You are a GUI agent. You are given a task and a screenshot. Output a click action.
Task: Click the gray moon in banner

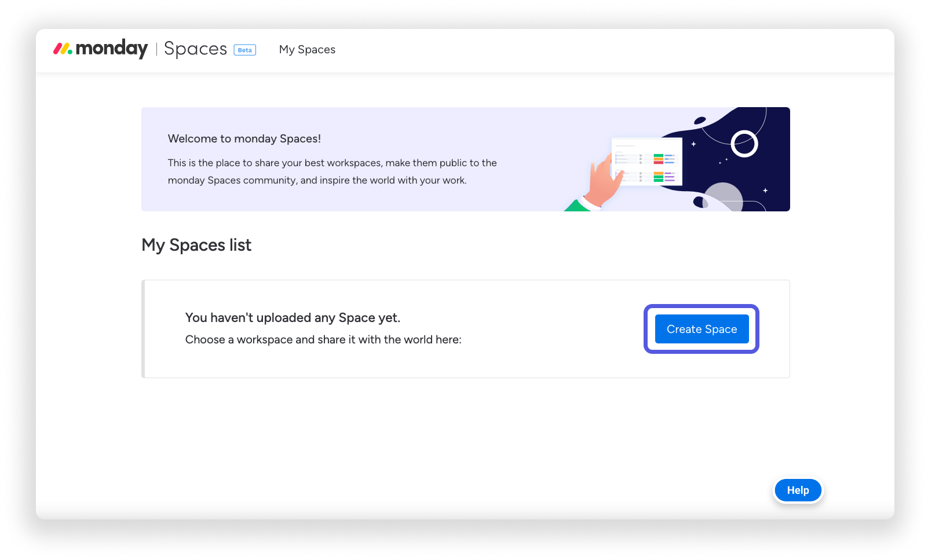(723, 197)
